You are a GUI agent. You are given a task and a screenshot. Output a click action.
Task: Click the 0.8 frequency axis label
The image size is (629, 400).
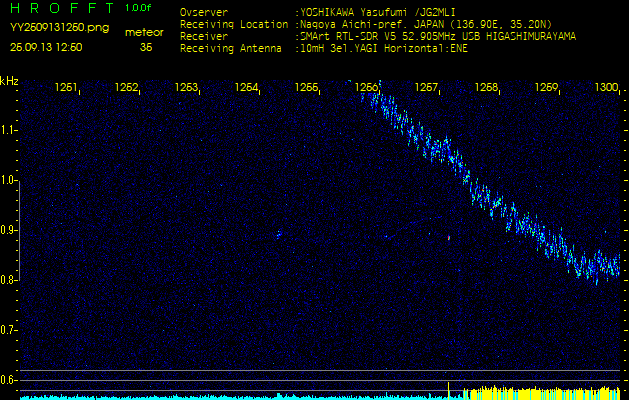(x=9, y=279)
